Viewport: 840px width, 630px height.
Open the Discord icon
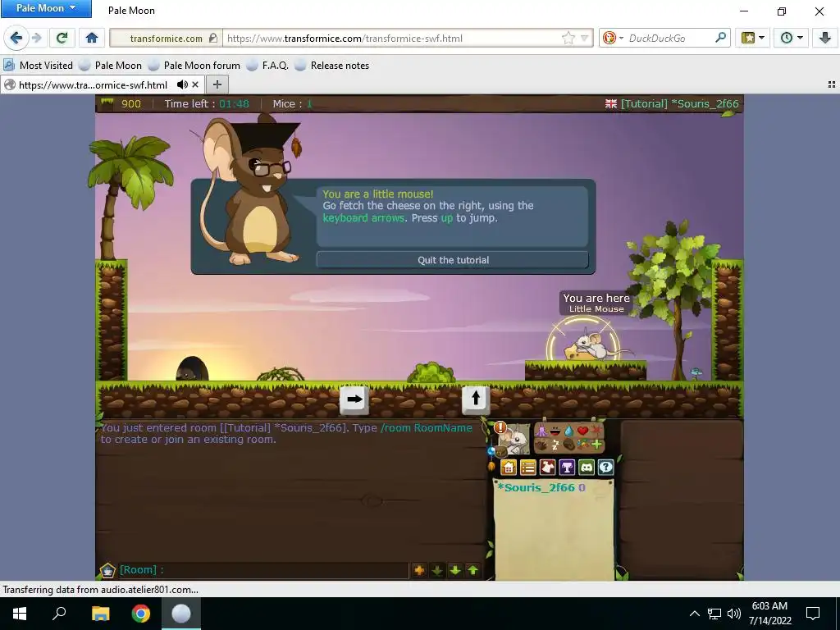pyautogui.click(x=587, y=467)
